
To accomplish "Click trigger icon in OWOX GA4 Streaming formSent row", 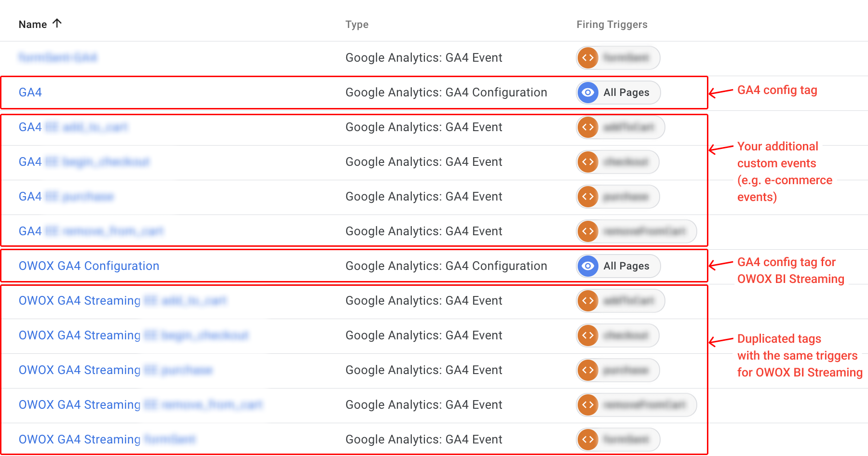I will point(588,440).
